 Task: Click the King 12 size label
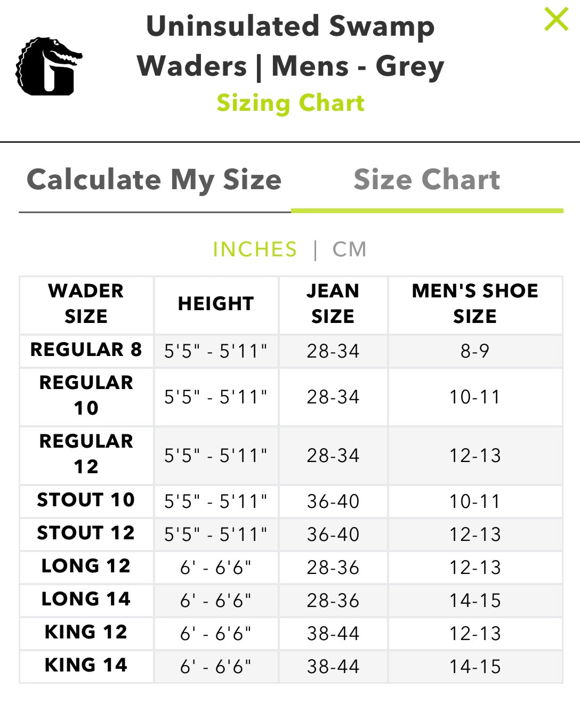point(86,632)
